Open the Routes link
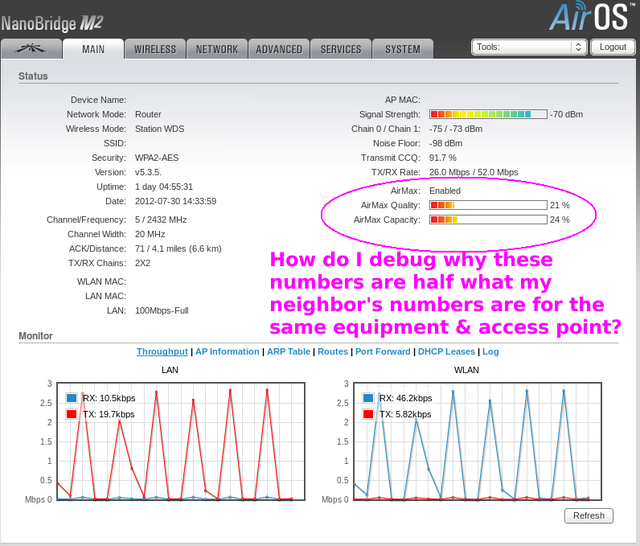The height and width of the screenshot is (546, 640). (x=333, y=351)
